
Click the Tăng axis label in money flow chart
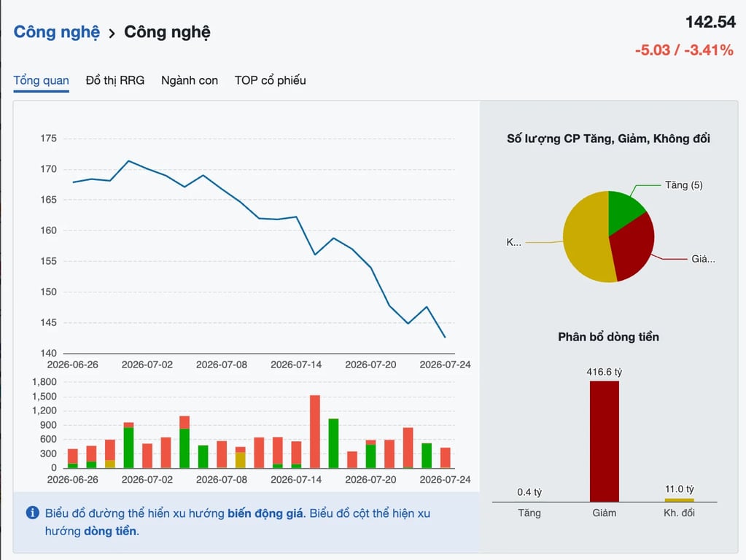[529, 513]
